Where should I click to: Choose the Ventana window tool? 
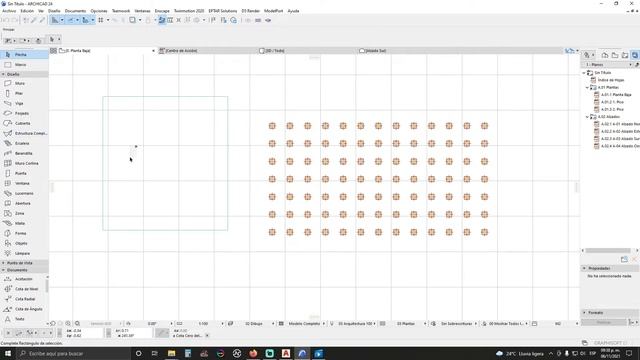(24, 183)
